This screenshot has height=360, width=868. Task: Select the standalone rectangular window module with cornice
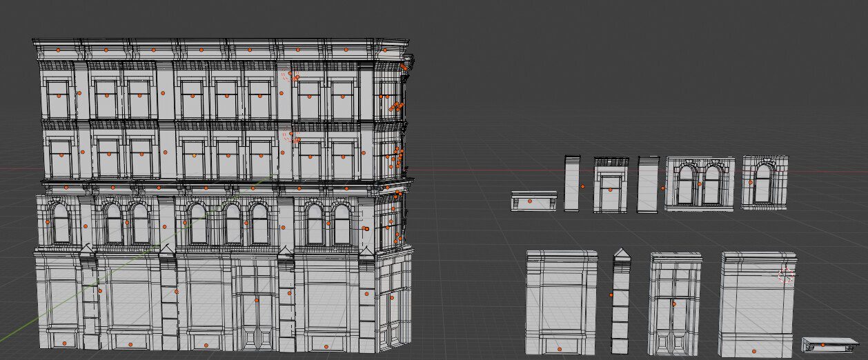pos(611,184)
